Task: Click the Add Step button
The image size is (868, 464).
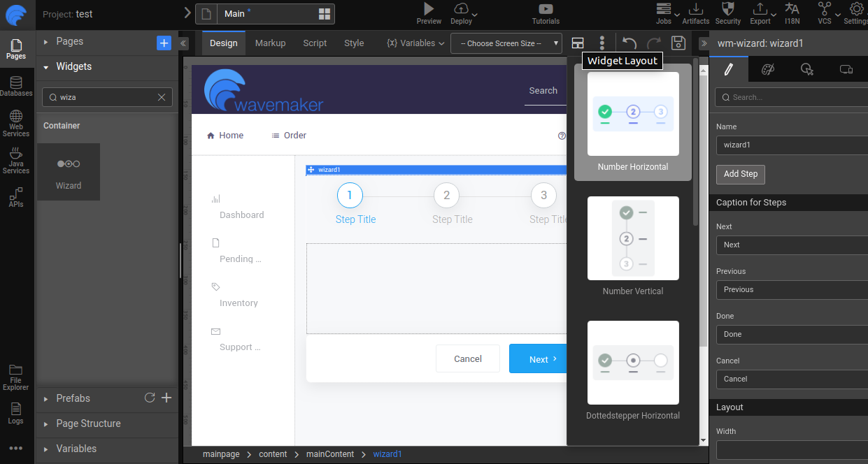Action: click(x=740, y=174)
